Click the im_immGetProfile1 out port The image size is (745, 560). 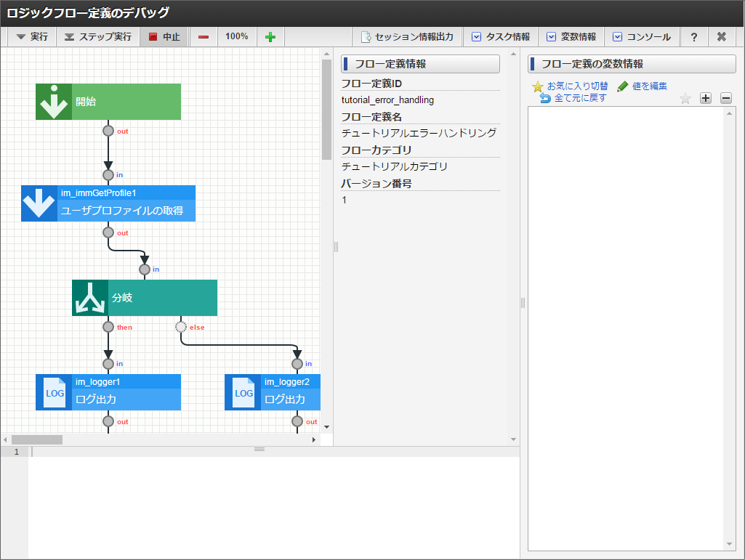pyautogui.click(x=108, y=232)
